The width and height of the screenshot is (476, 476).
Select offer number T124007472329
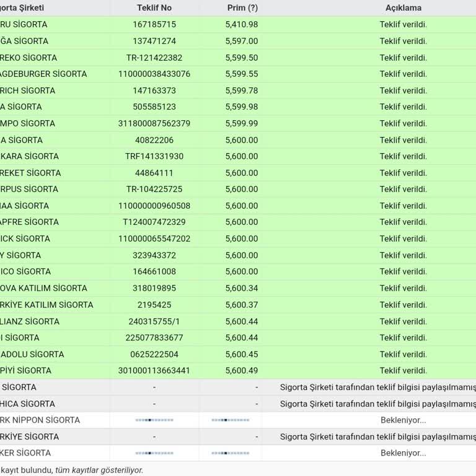154,222
